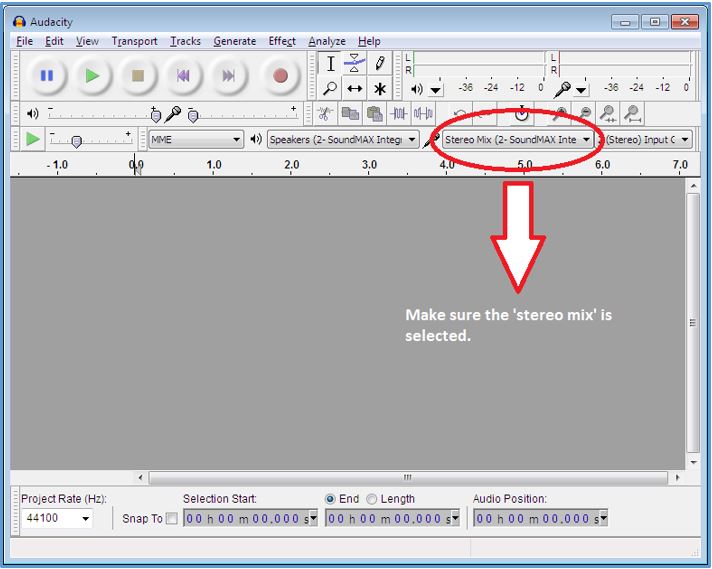Click the Pause transport button
The height and width of the screenshot is (569, 712).
click(x=47, y=75)
